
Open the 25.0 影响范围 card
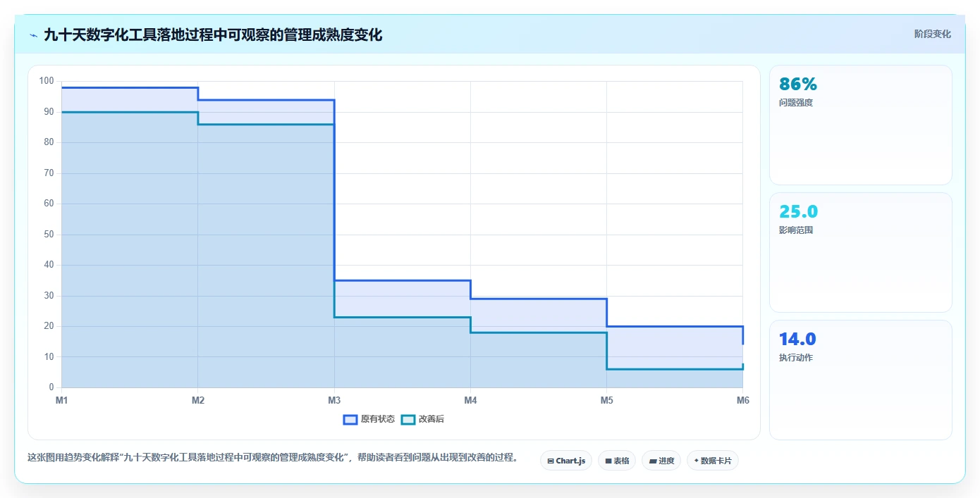click(861, 252)
